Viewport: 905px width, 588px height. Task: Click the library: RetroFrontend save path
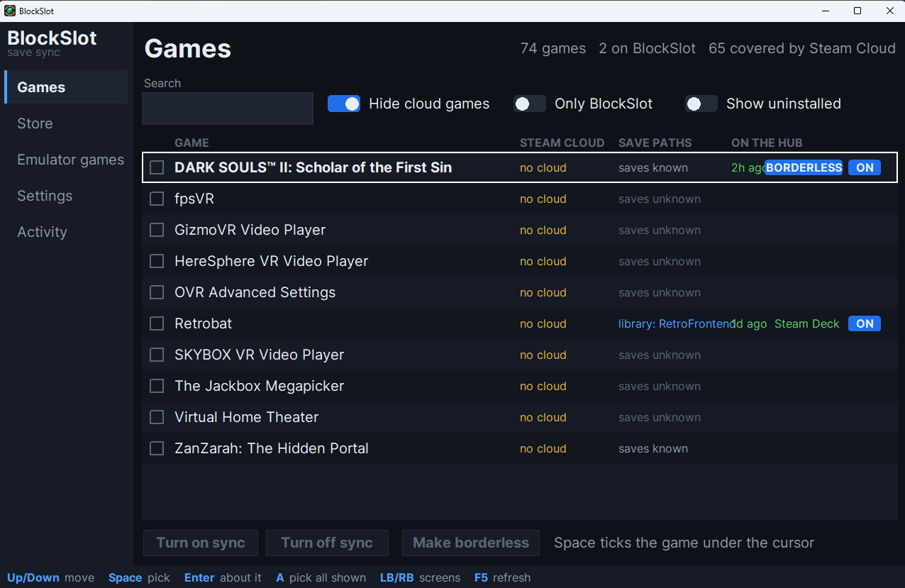coord(676,323)
